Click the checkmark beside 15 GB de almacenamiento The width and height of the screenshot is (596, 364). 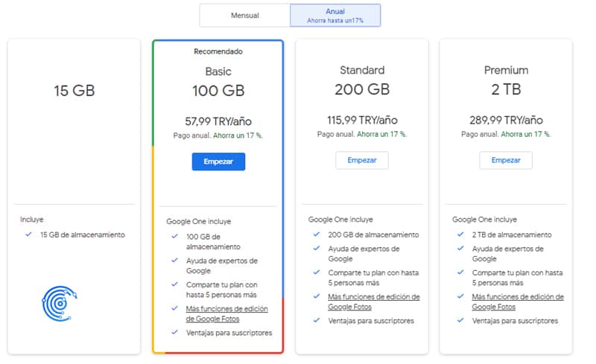point(28,234)
